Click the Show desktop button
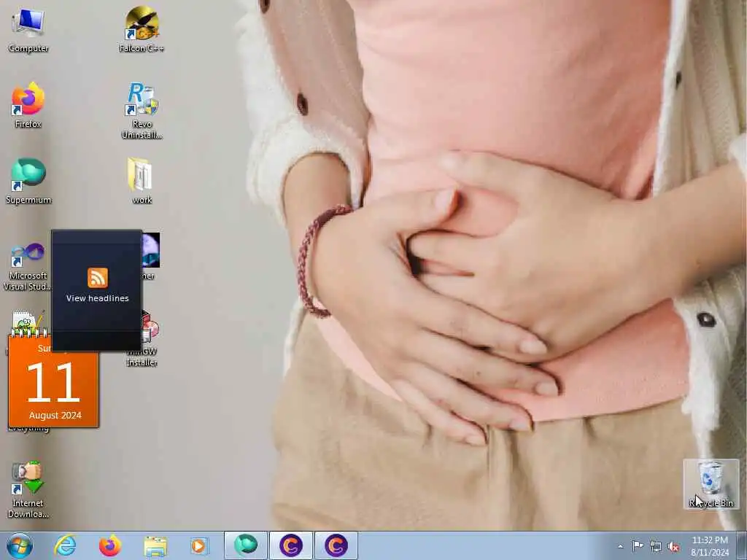 click(x=743, y=545)
